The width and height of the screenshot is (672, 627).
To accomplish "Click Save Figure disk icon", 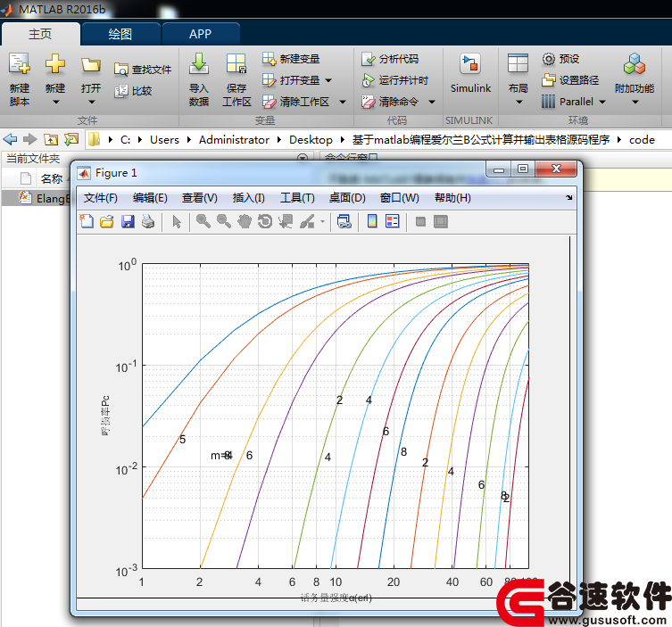I will click(x=128, y=221).
